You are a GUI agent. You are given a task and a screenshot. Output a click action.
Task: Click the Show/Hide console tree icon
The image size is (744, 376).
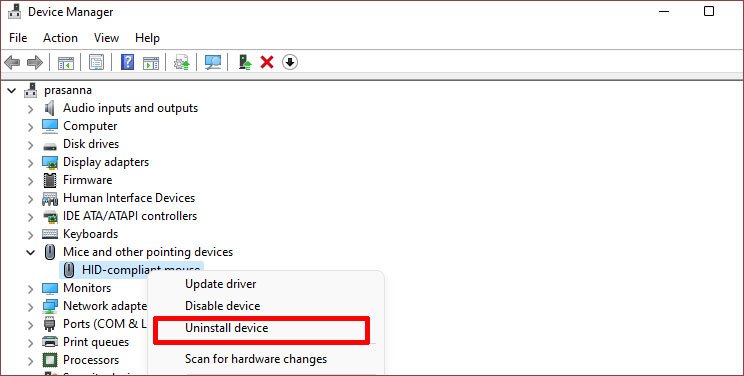(x=65, y=62)
